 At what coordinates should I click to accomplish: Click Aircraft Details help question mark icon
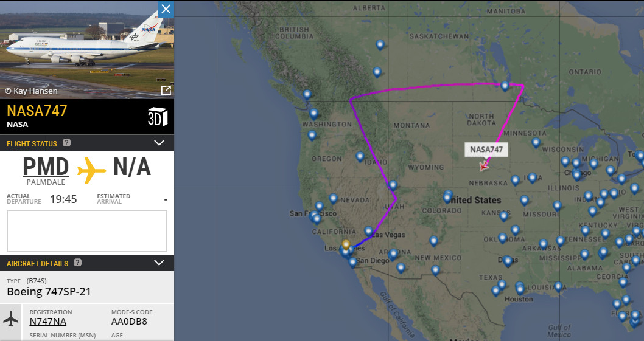tap(78, 263)
